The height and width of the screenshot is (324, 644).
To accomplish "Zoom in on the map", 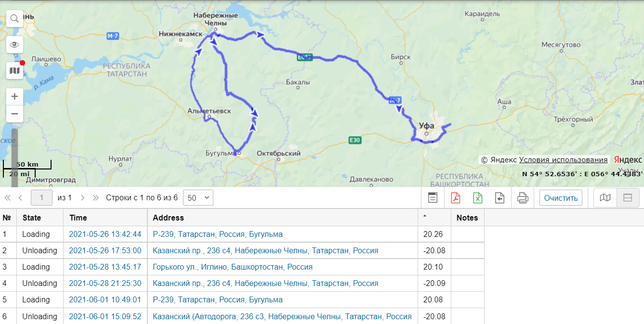I will point(14,96).
